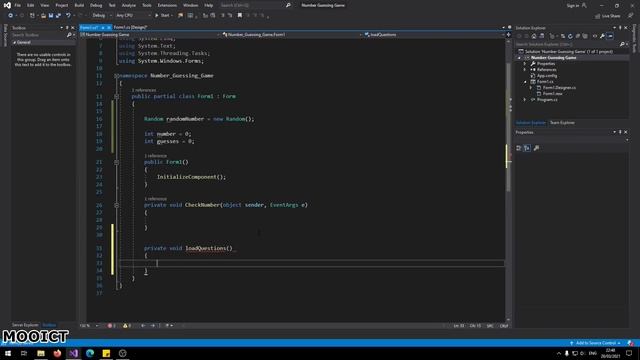Open Firefox from the taskbar
Screen dimensions: 640x360
pyautogui.click(x=57, y=353)
